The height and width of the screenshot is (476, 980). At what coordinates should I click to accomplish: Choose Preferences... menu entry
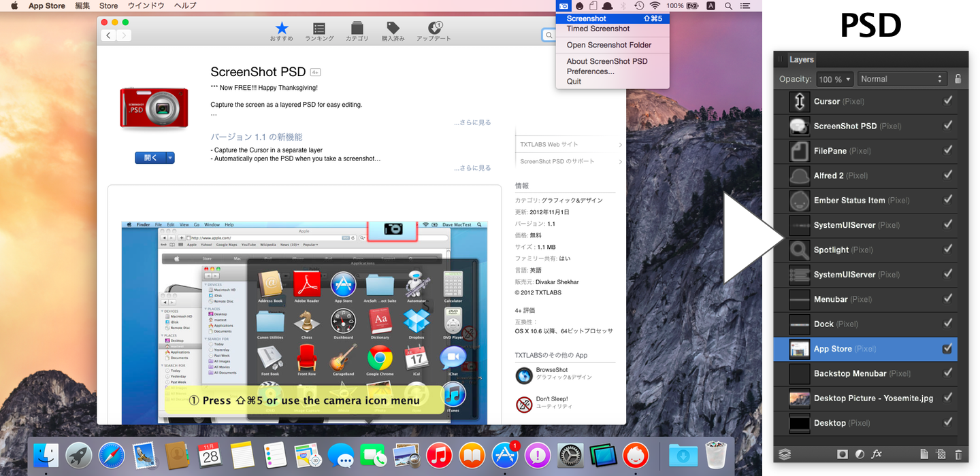pyautogui.click(x=612, y=71)
